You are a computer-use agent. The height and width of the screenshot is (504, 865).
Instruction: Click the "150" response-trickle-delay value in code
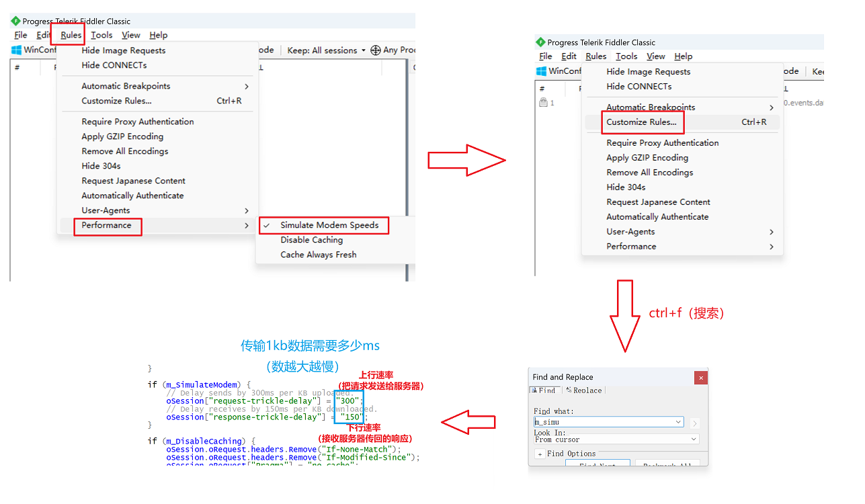[352, 417]
